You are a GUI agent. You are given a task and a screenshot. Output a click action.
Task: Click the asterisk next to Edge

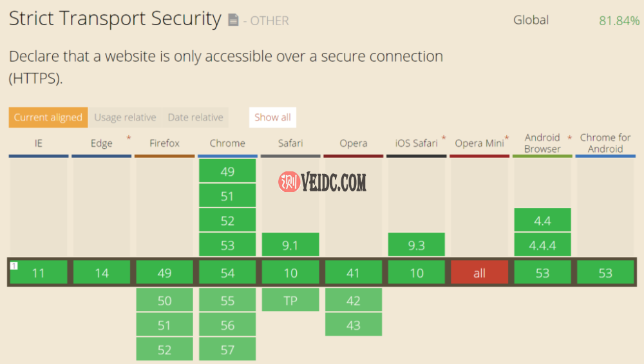click(129, 138)
